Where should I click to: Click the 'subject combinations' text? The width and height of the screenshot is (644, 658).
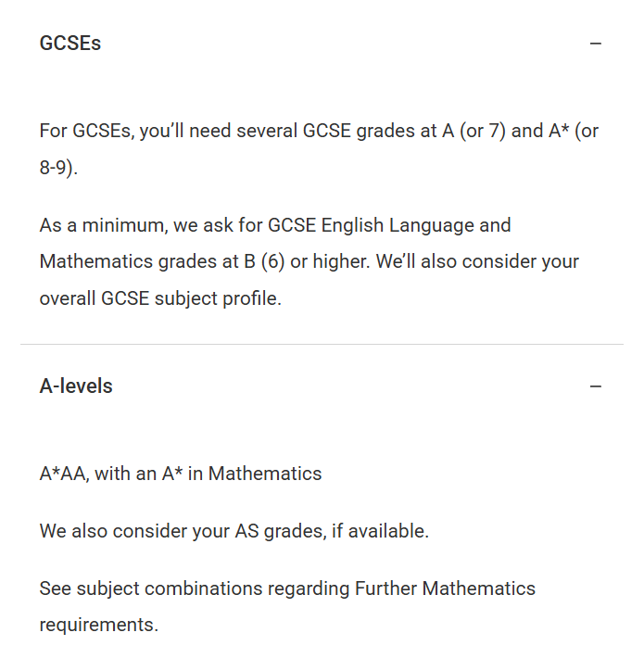click(170, 588)
